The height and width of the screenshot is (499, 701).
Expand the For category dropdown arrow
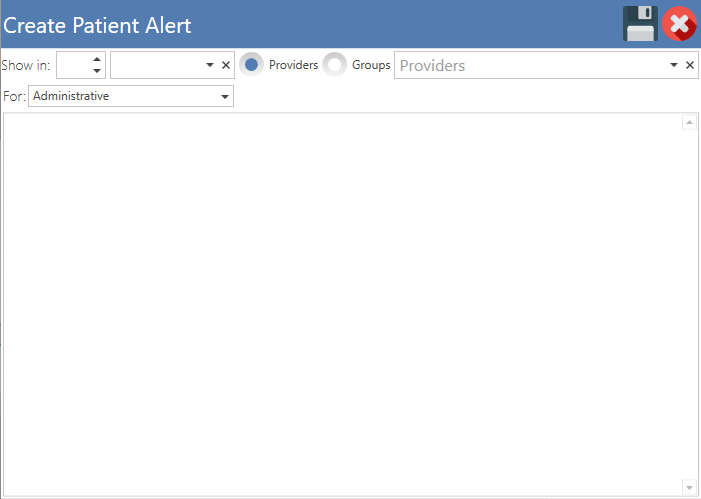(225, 97)
